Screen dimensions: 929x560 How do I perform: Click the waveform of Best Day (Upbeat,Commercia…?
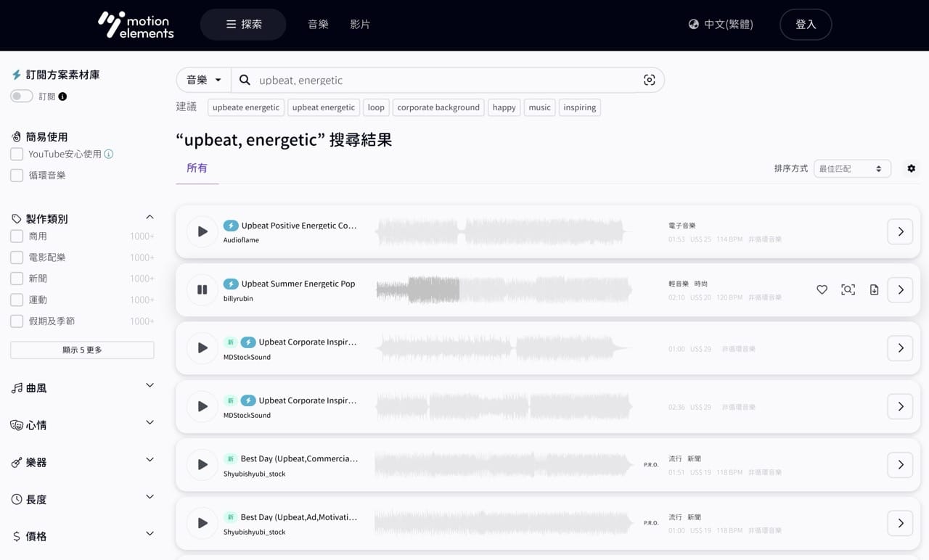504,464
